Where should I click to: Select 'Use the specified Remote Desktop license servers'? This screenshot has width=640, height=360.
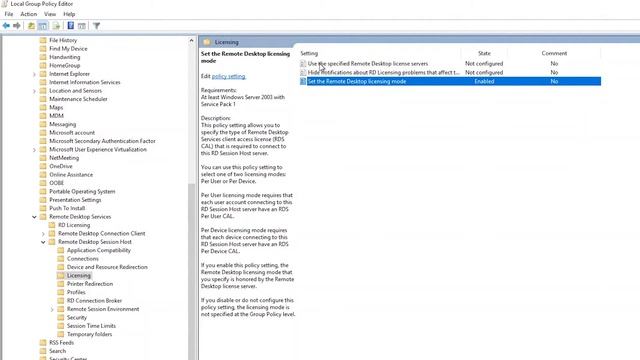pyautogui.click(x=368, y=64)
